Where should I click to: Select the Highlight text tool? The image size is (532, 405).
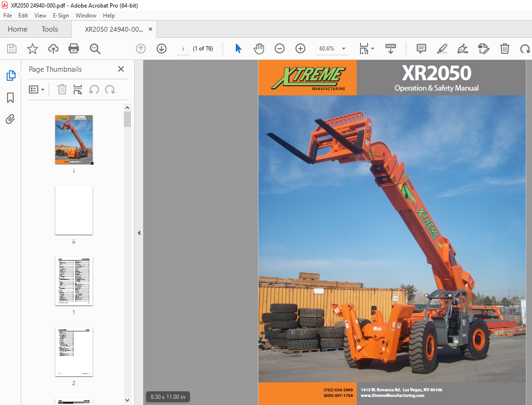tap(442, 49)
